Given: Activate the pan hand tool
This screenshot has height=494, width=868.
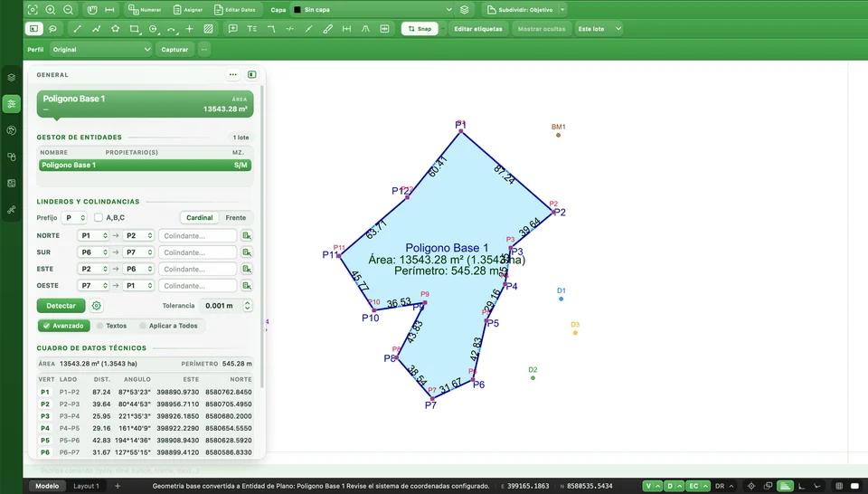Looking at the screenshot, I should coord(92,9).
